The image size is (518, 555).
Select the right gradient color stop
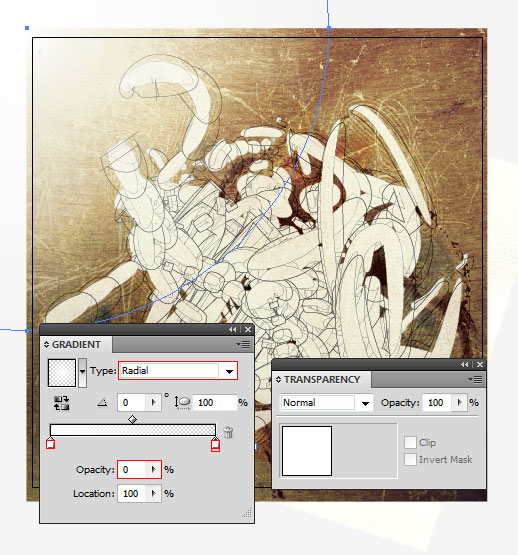pos(215,444)
